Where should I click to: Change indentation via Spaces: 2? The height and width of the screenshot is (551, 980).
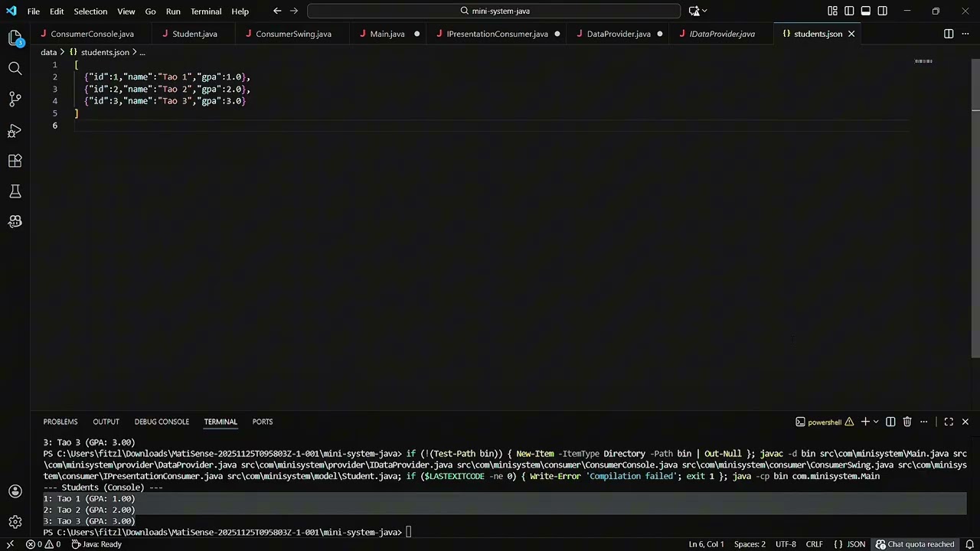pos(750,544)
